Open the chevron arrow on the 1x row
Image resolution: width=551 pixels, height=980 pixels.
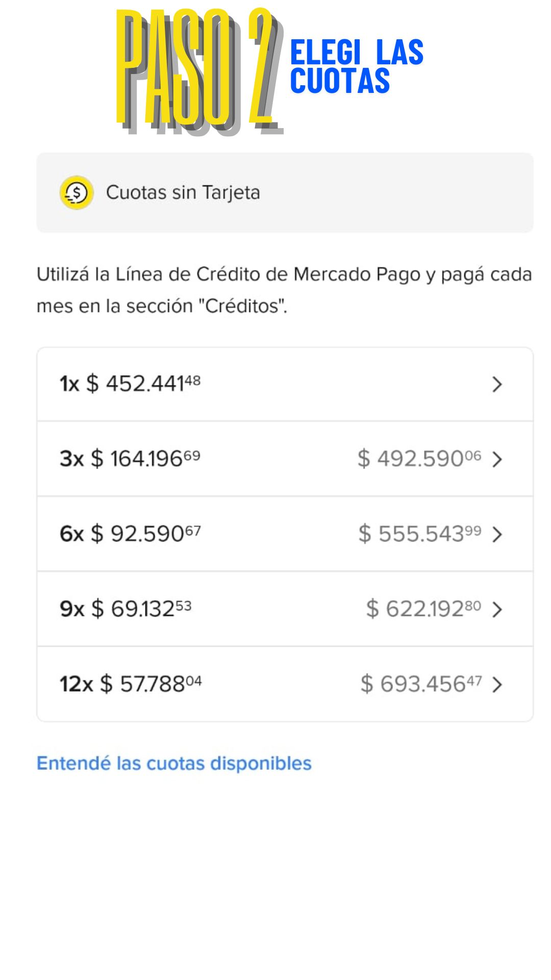497,384
